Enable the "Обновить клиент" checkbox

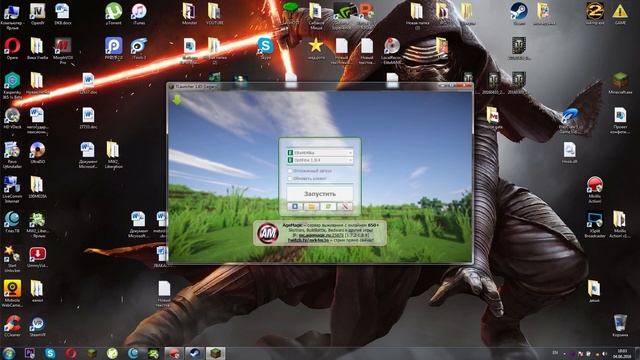pos(290,178)
